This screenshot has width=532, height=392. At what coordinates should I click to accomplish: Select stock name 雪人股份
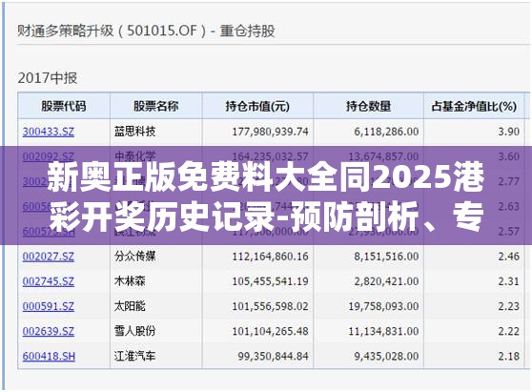click(135, 331)
